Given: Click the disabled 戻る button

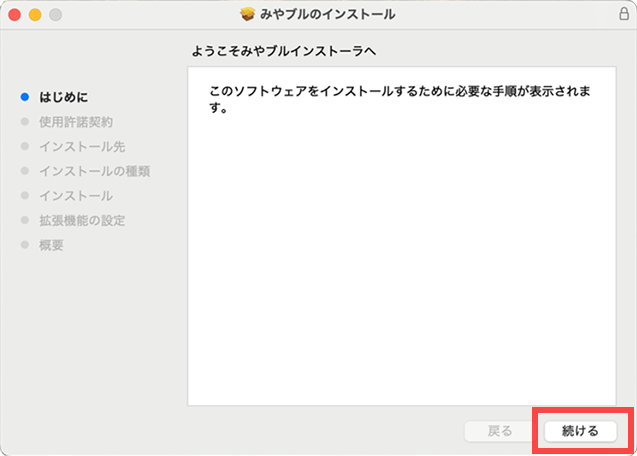Looking at the screenshot, I should (x=499, y=431).
